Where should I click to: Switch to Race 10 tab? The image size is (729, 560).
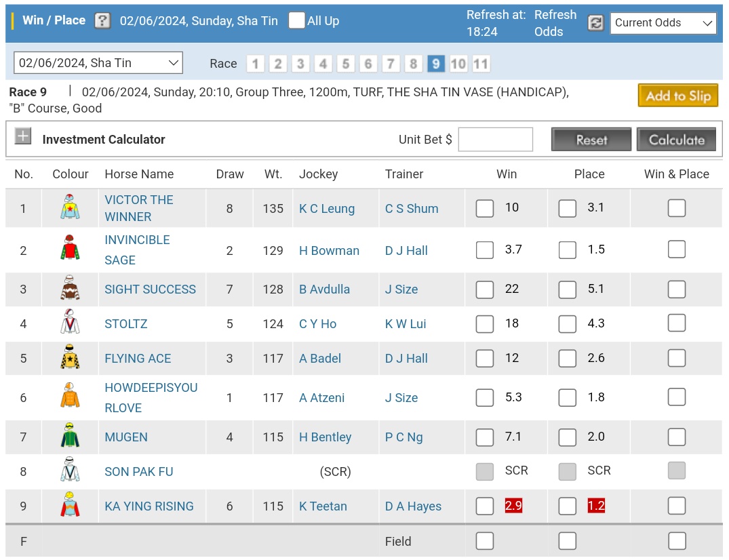458,64
